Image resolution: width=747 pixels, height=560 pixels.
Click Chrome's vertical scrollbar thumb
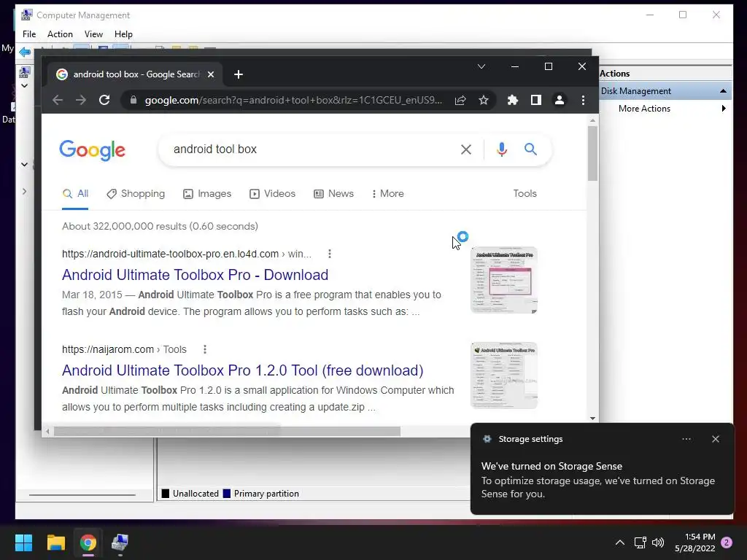tap(592, 153)
